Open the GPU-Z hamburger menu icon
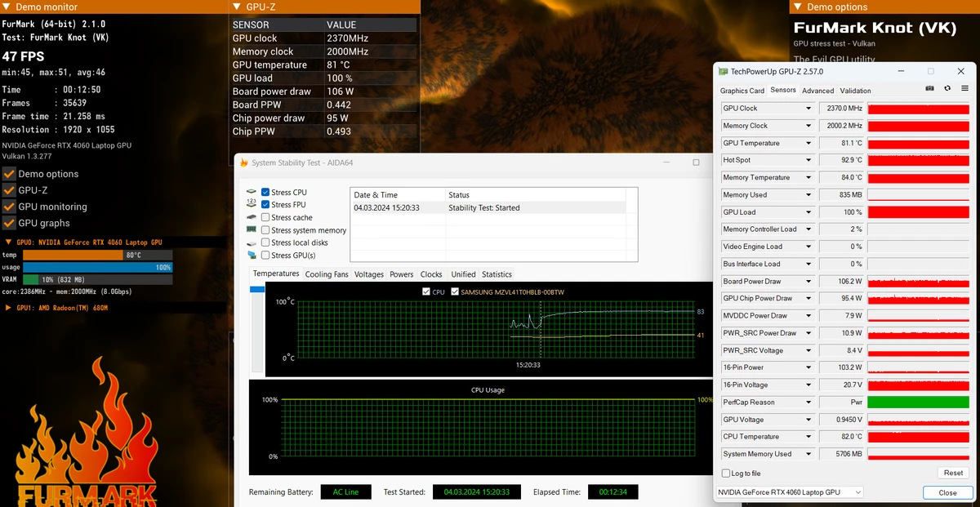Viewport: 980px width, 507px height. [x=964, y=88]
